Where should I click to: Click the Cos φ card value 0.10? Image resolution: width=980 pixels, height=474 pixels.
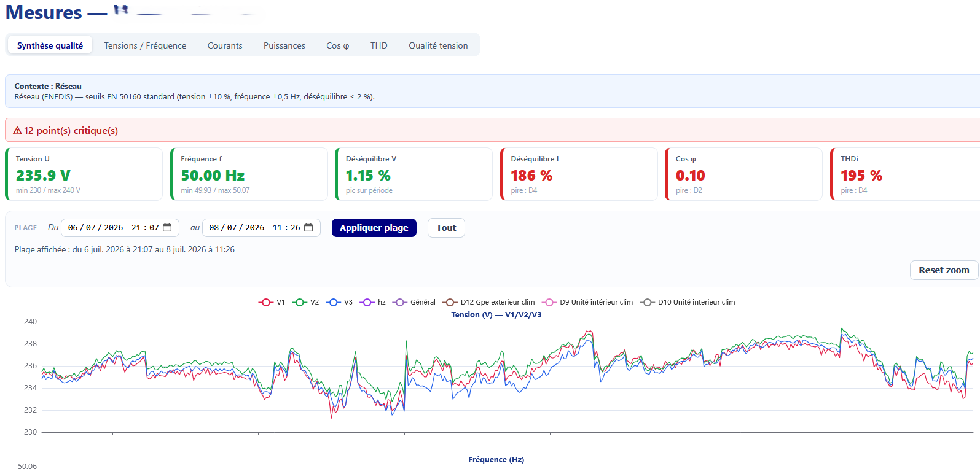tap(691, 176)
